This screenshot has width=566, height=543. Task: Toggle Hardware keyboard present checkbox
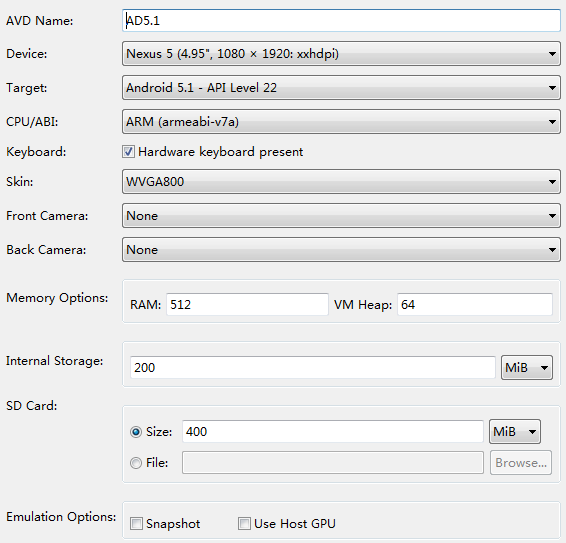coord(128,152)
